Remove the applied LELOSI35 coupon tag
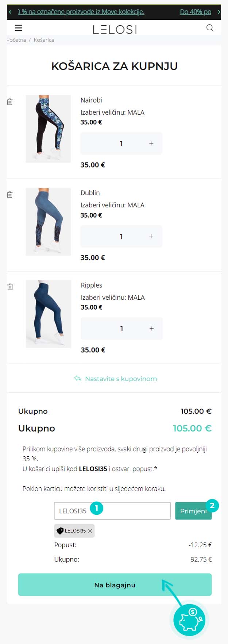The height and width of the screenshot is (644, 228). point(90,531)
